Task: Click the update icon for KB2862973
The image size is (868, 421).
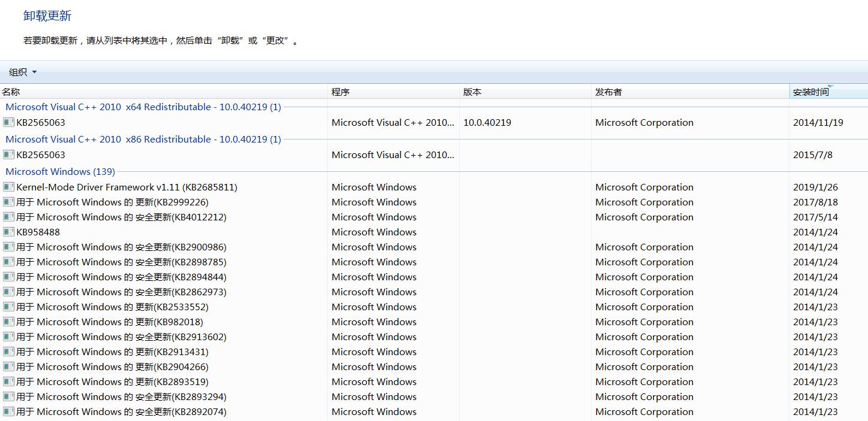Action: [x=8, y=292]
